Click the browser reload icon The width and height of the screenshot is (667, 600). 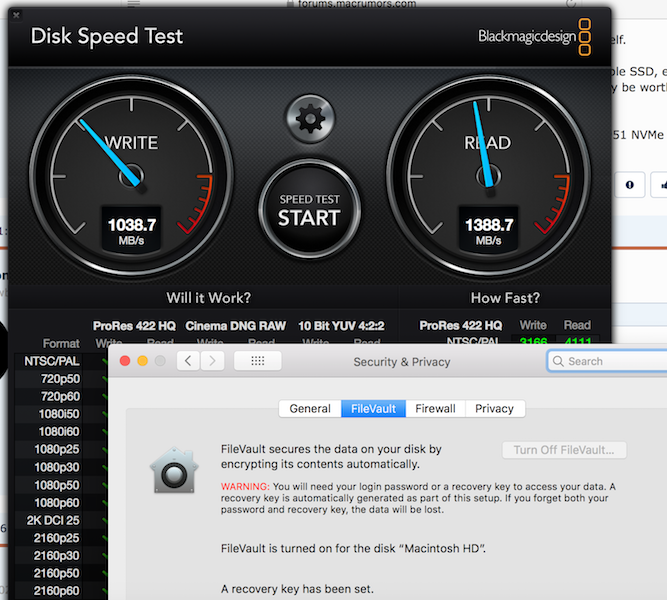[x=571, y=3]
